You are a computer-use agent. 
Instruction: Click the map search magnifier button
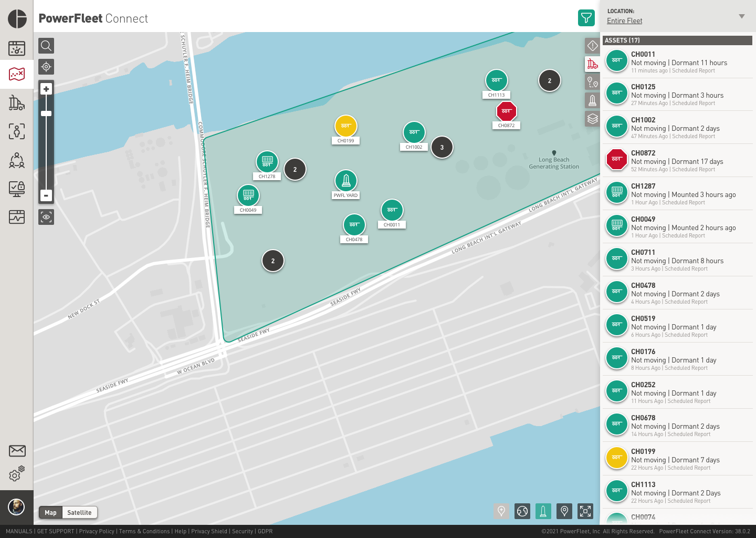pos(46,46)
